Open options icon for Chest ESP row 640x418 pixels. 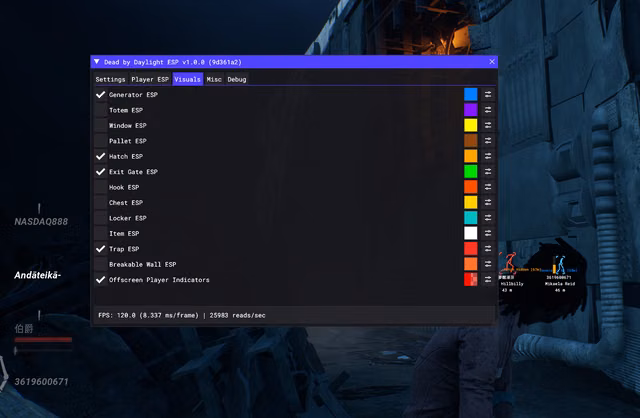pos(488,202)
